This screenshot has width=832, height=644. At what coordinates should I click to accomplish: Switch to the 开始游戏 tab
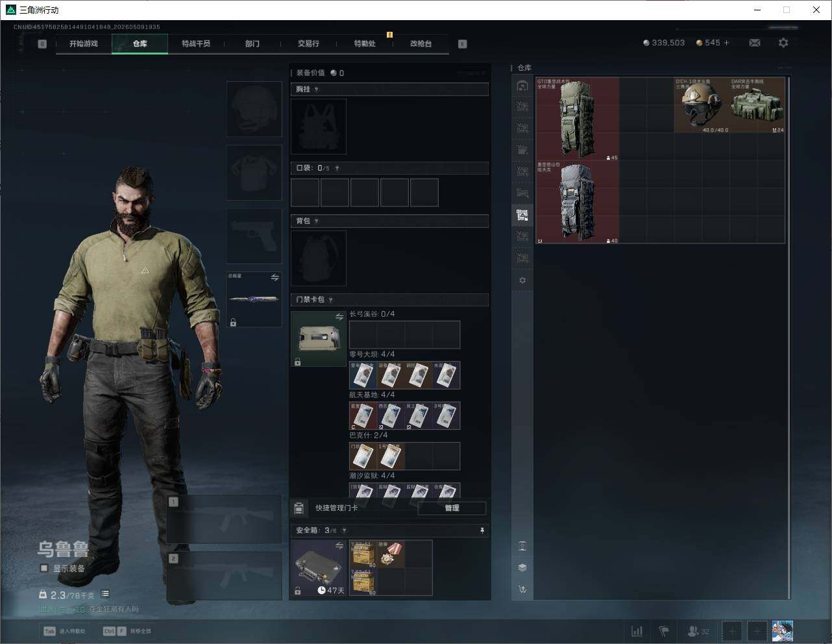(84, 43)
